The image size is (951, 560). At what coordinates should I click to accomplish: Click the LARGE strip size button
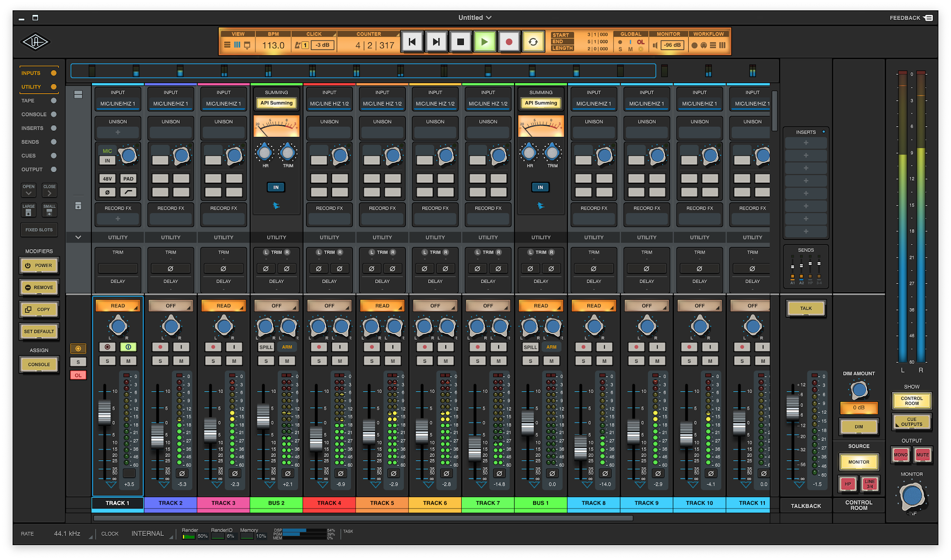[28, 210]
